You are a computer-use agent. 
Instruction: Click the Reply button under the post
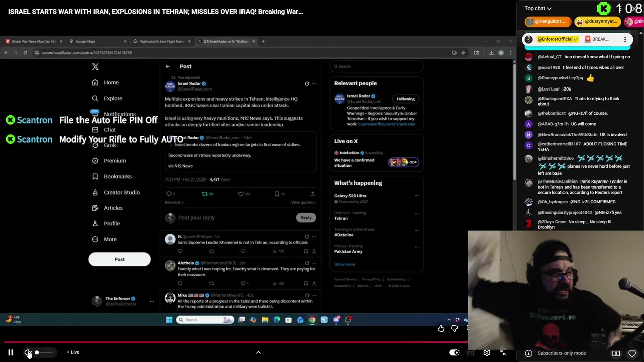coord(306,218)
